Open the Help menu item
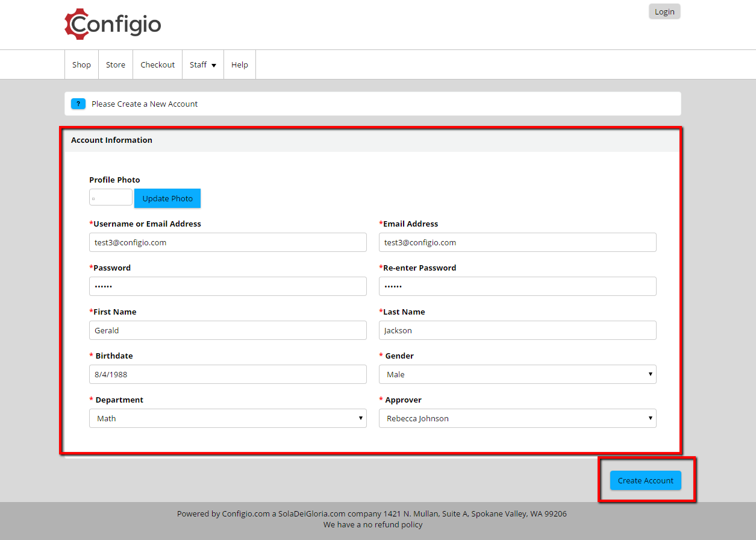The width and height of the screenshot is (756, 540). point(240,64)
